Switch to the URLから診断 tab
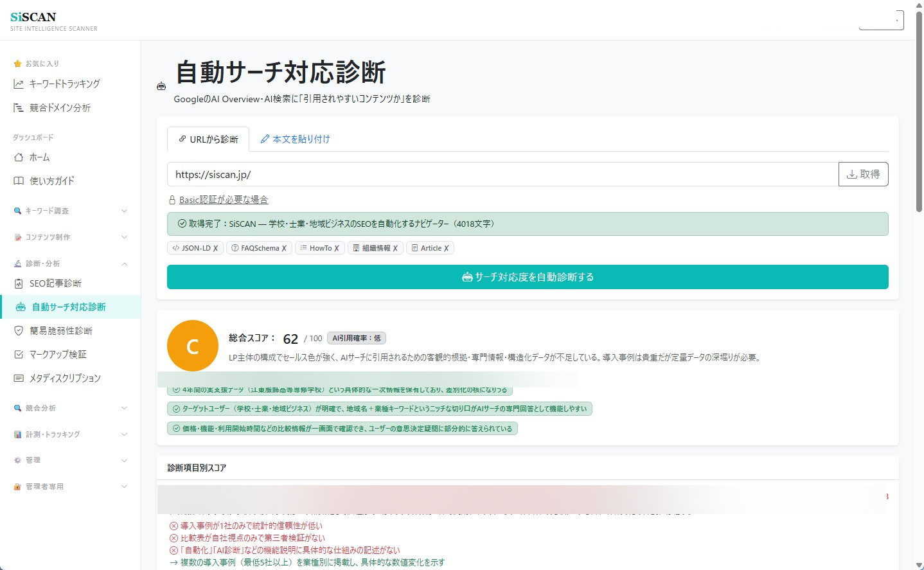This screenshot has height=570, width=924. tap(208, 139)
